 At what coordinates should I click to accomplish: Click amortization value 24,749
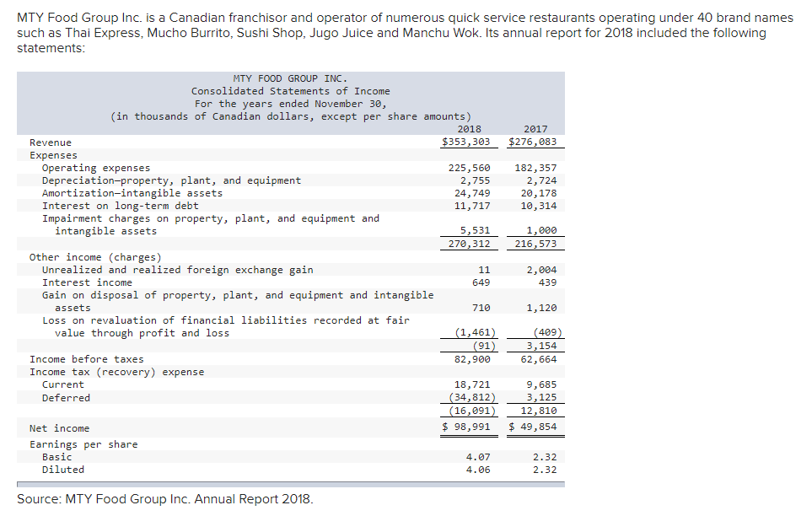(x=471, y=193)
